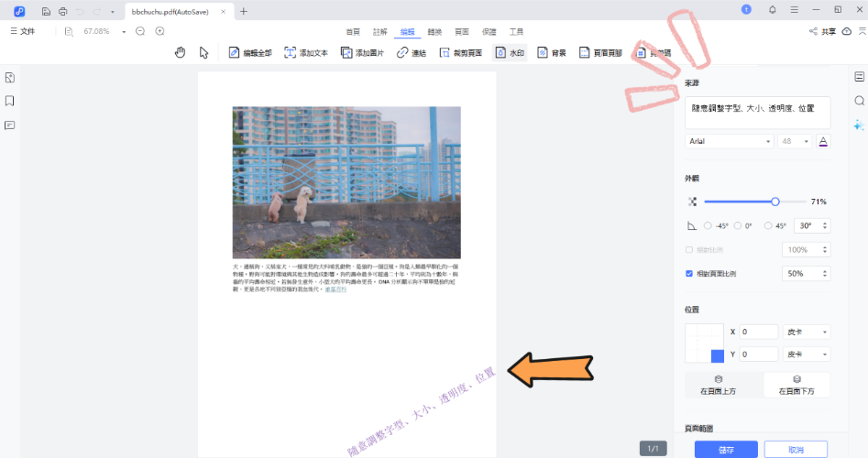This screenshot has width=868, height=458.
Task: Select the Hand pan tool
Action: [x=180, y=52]
